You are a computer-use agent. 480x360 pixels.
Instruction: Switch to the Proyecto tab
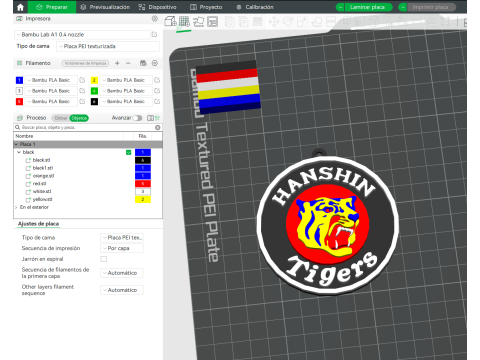click(206, 7)
